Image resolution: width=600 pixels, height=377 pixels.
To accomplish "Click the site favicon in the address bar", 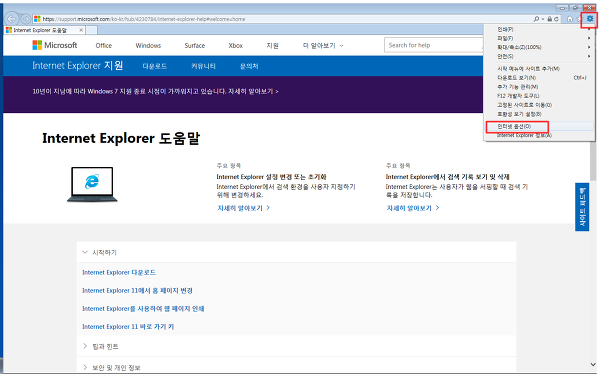I will point(37,18).
